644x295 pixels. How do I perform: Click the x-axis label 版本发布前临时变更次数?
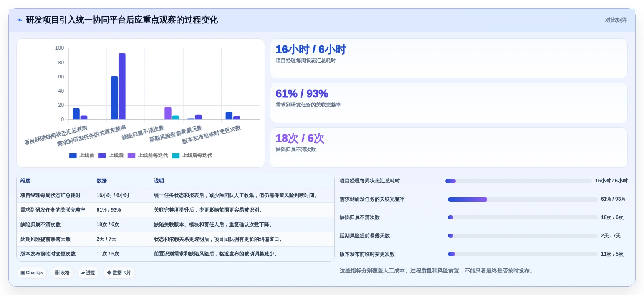212,135
